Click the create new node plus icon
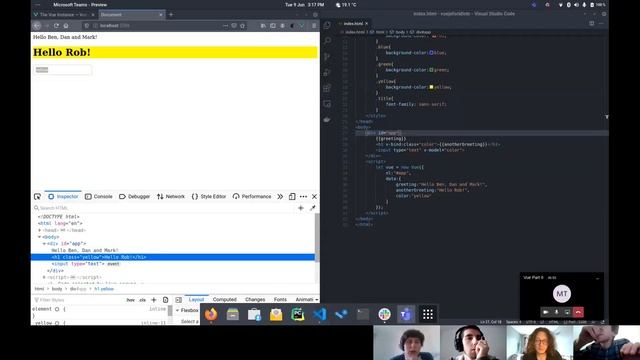Image resolution: width=640 pixels, height=360 pixels. pos(301,208)
